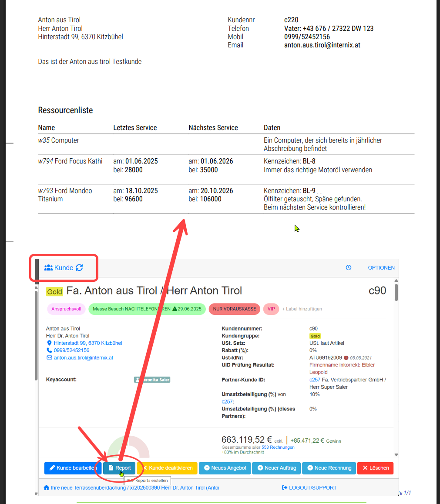Click phone number 0999/52452156 link
This screenshot has width=440, height=504.
pos(71,350)
